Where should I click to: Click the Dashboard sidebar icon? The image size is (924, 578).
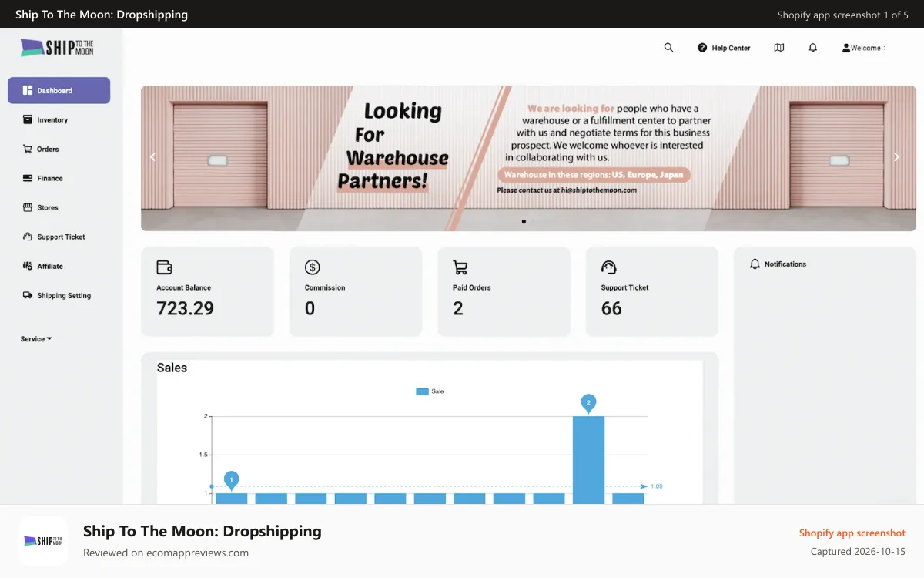[28, 90]
